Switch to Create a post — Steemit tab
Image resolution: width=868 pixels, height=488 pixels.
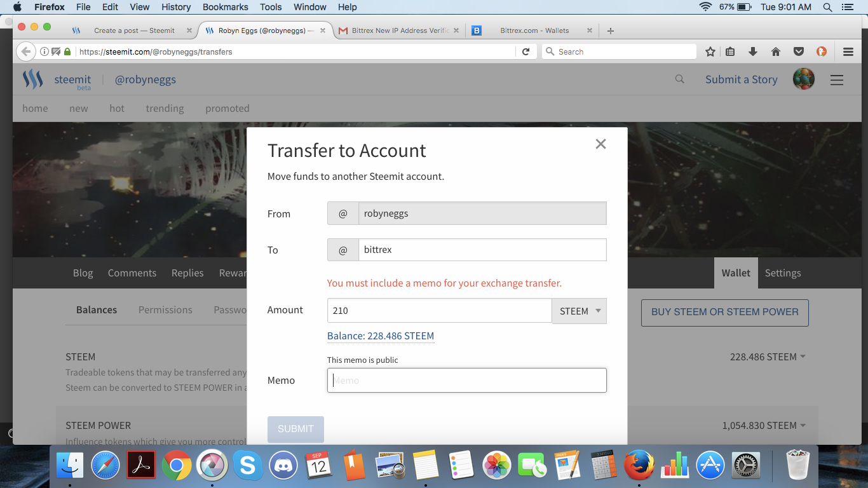[134, 30]
